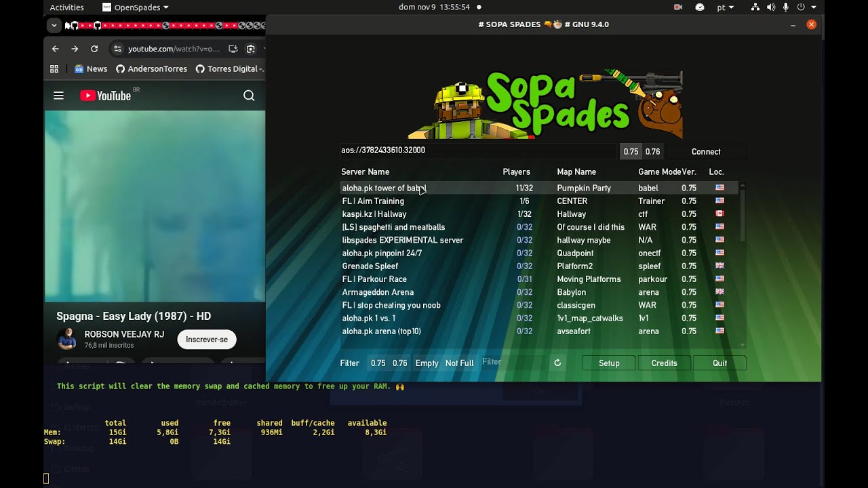Screen dimensions: 868x488
Task: Sort servers by Players column header
Action: [x=516, y=172]
